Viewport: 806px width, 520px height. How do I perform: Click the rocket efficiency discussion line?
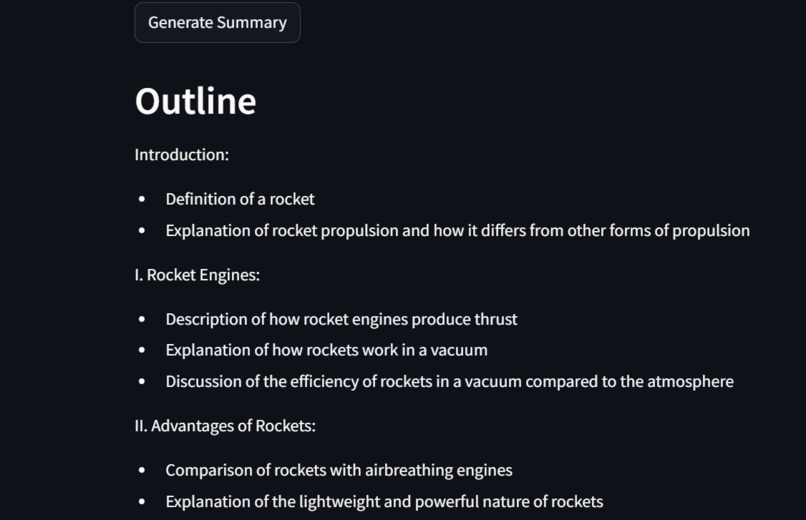point(450,382)
